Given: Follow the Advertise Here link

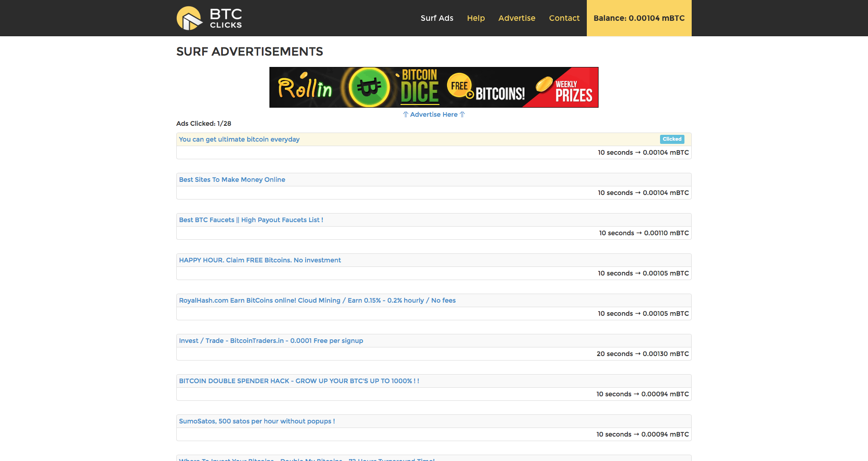Looking at the screenshot, I should click(x=434, y=114).
